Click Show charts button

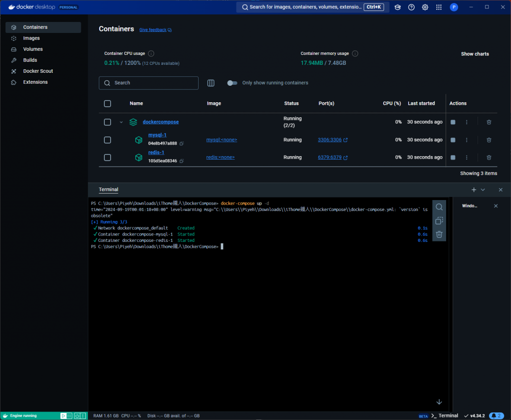click(x=475, y=54)
